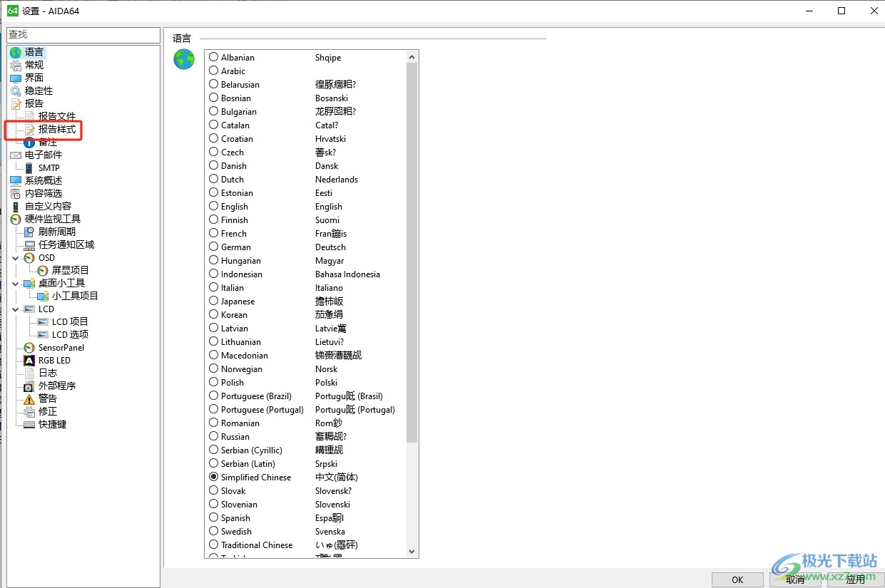Click the AIDA64 title bar icon
885x588 pixels.
12,11
